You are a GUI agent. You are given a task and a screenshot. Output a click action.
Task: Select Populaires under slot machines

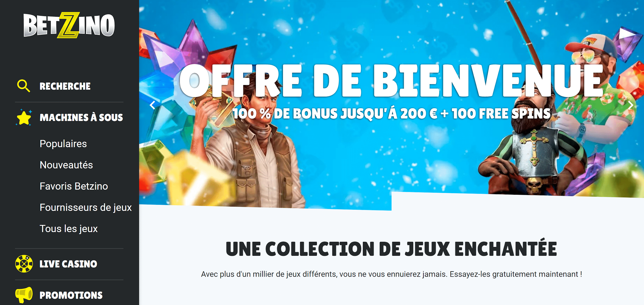tap(63, 144)
